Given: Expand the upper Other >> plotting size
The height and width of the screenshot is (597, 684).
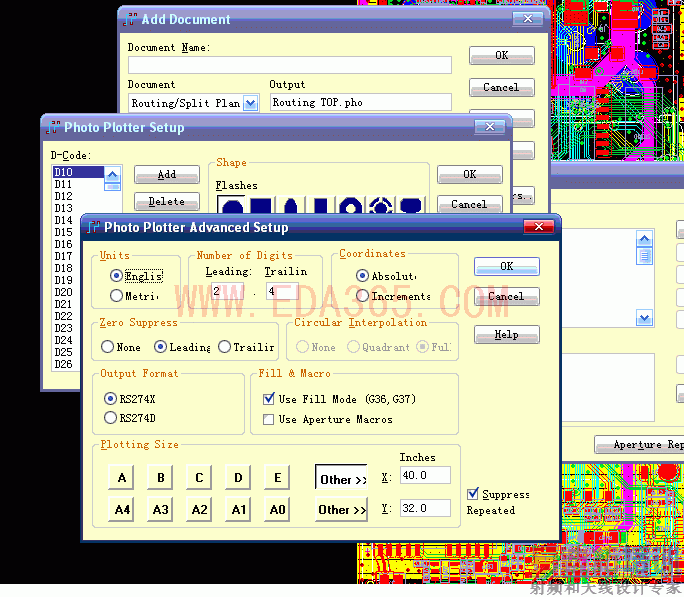Looking at the screenshot, I should click(x=342, y=479).
